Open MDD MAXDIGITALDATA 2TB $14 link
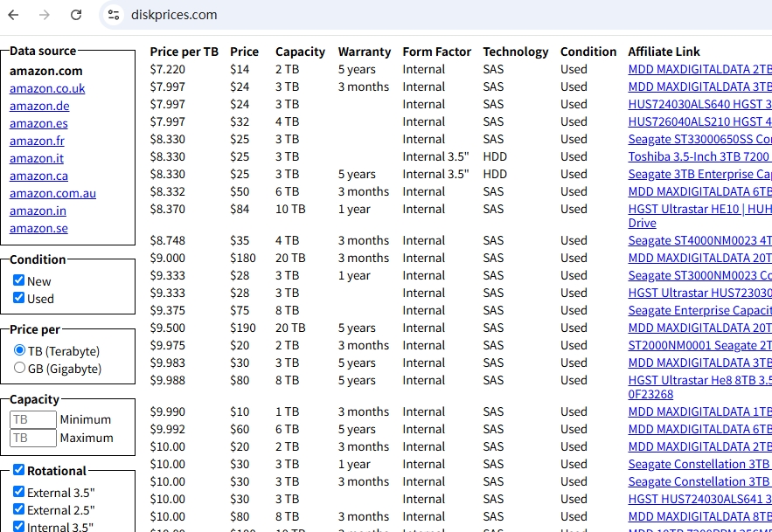This screenshot has height=532, width=772. 699,69
